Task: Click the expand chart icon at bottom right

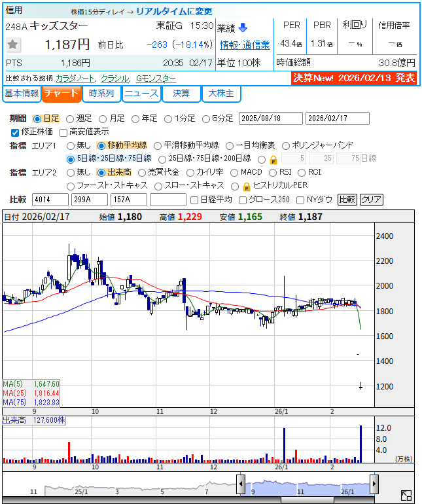Action: pyautogui.click(x=406, y=495)
